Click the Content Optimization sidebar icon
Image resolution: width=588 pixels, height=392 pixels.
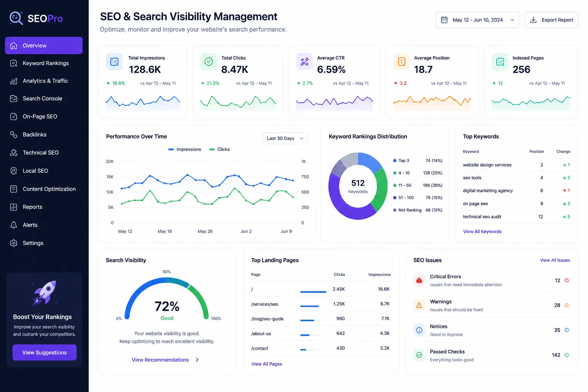[14, 189]
